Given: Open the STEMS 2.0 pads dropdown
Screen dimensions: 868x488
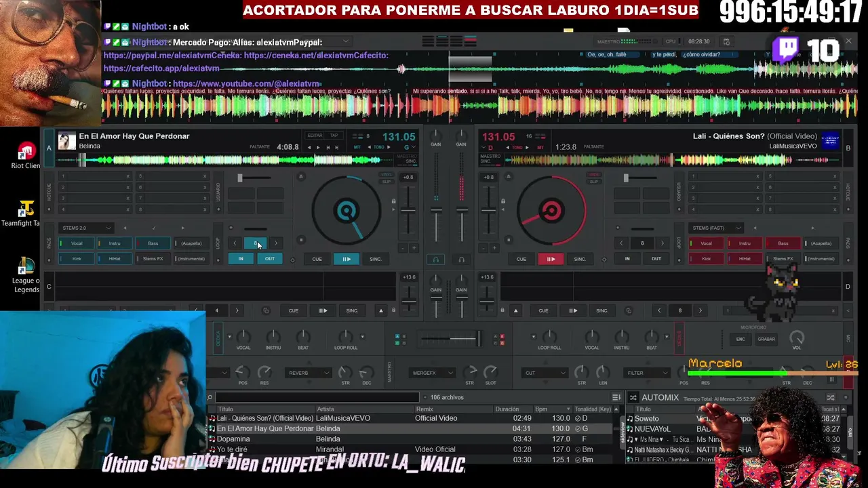Looking at the screenshot, I should [x=86, y=228].
